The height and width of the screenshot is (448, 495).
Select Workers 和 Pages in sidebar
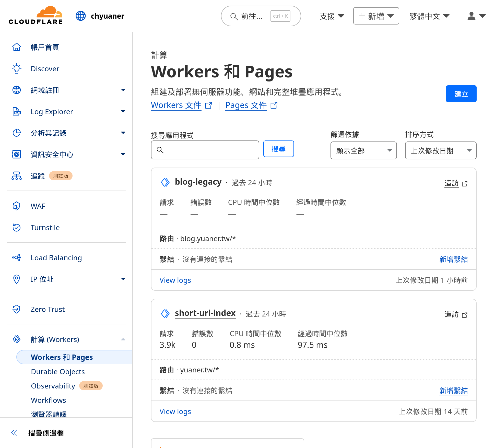[x=75, y=357]
